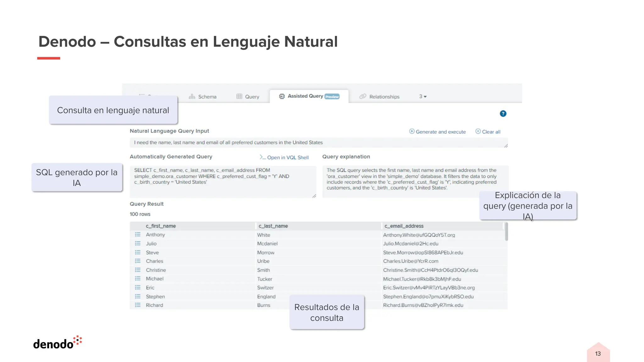This screenshot has height=362, width=644.
Task: Click the Relationships link icon
Action: tap(363, 96)
